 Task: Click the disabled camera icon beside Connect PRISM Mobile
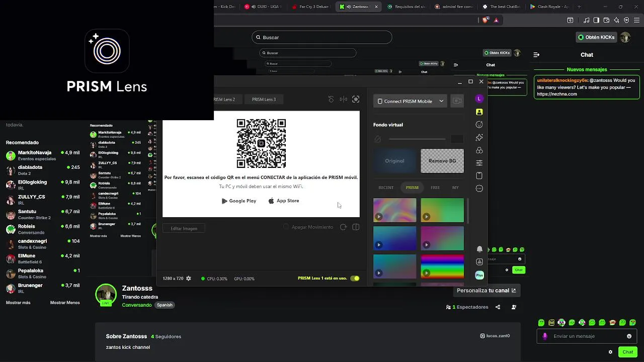457,101
